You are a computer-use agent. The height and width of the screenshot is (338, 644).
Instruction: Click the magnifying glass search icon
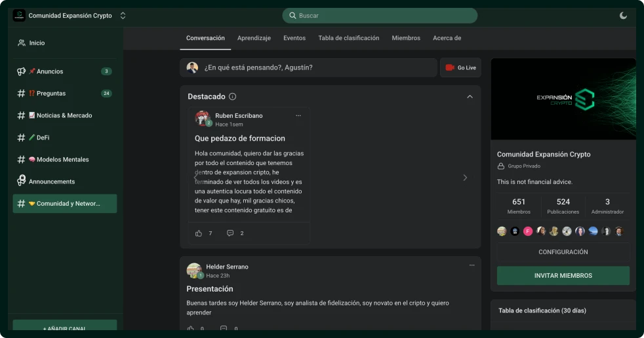pyautogui.click(x=292, y=16)
